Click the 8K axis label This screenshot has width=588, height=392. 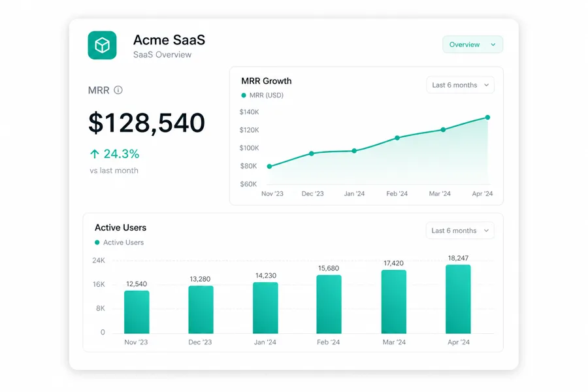[101, 308]
